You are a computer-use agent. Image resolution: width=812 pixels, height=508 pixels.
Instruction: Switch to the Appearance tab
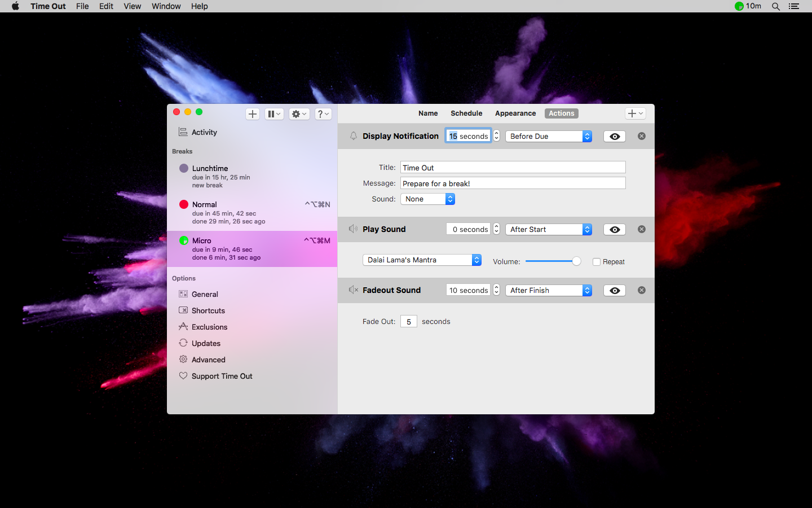pos(515,113)
